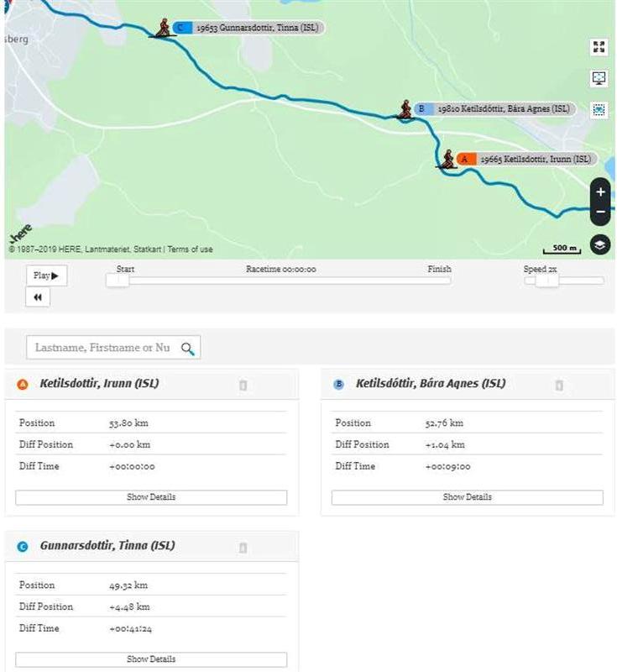Click search magnifier icon
This screenshot has height=672, width=617.
click(187, 348)
